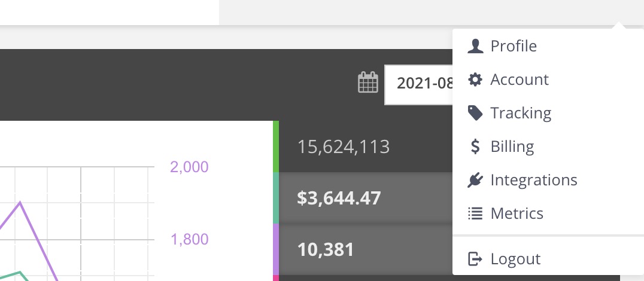The height and width of the screenshot is (281, 644).
Task: Click the Account gear icon
Action: tap(475, 80)
